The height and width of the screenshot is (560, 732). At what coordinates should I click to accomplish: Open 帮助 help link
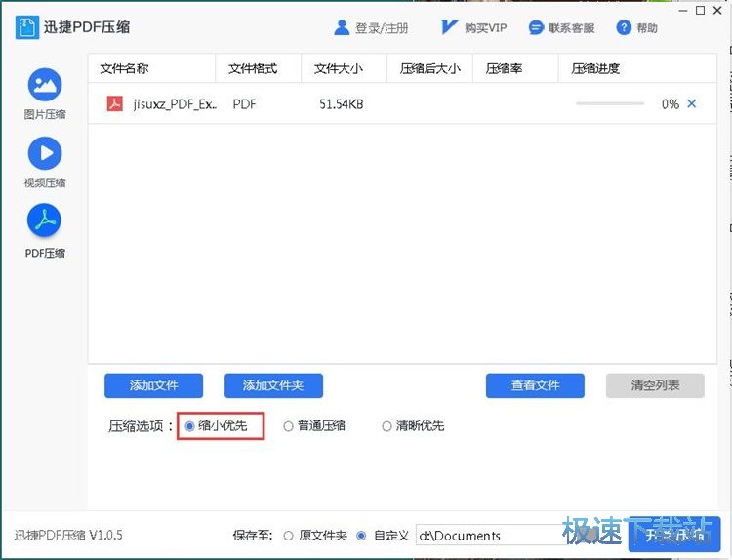(x=647, y=28)
